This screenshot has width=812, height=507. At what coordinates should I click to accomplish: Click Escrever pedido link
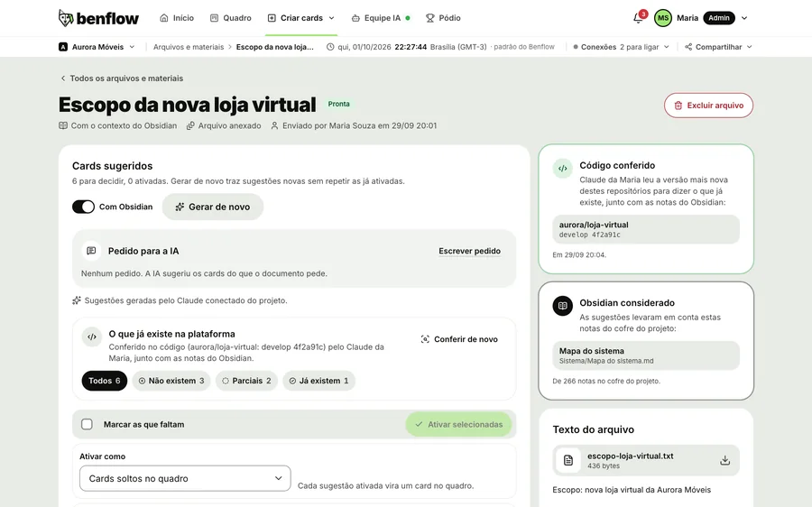point(470,251)
